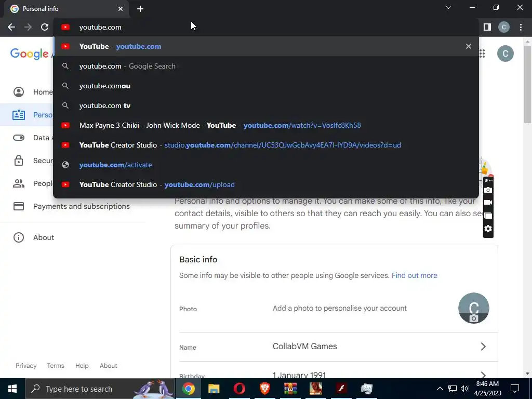Screen dimensions: 532x399
Task: Click the page vertical scrollbar thumb
Action: click(527, 84)
